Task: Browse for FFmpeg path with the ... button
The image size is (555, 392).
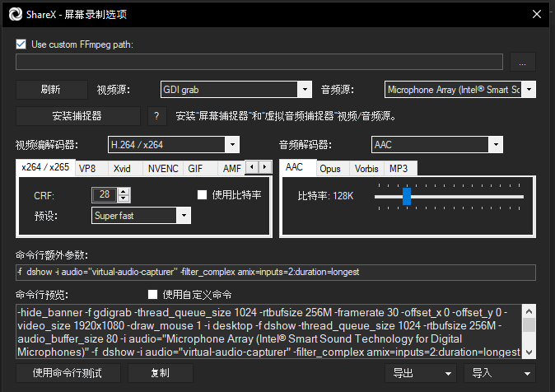Action: pyautogui.click(x=522, y=62)
